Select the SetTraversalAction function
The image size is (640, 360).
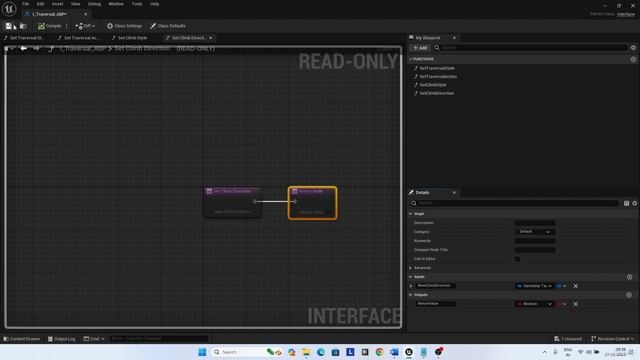pos(438,76)
